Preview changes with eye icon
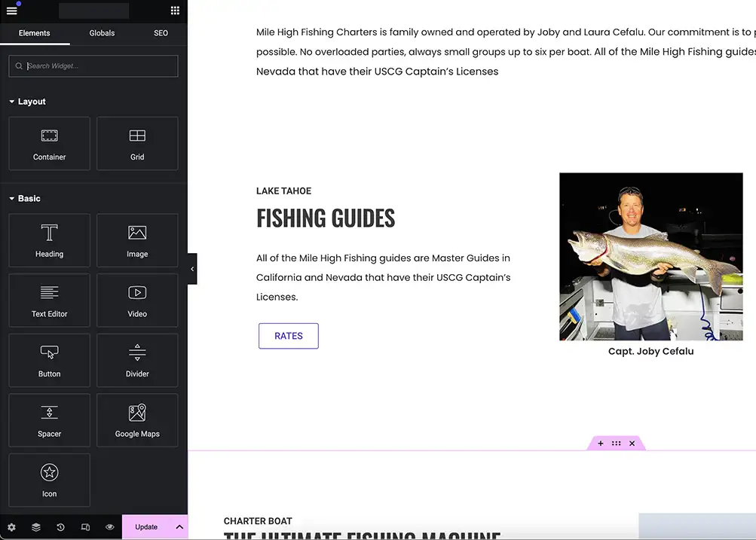This screenshot has width=756, height=540. tap(110, 527)
